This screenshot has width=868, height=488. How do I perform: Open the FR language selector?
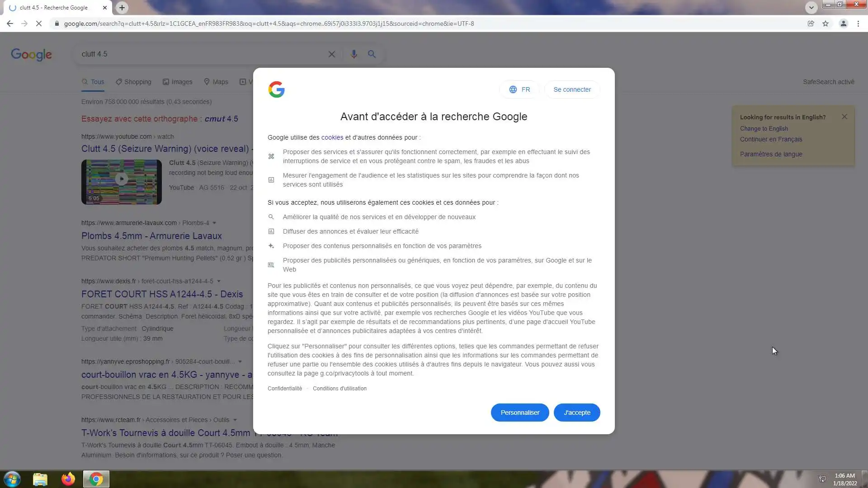point(519,89)
